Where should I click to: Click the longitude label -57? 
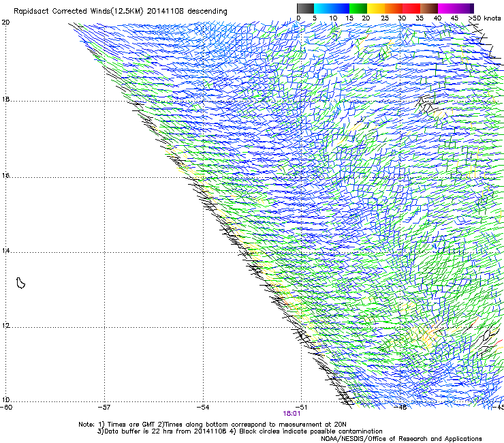click(x=104, y=408)
